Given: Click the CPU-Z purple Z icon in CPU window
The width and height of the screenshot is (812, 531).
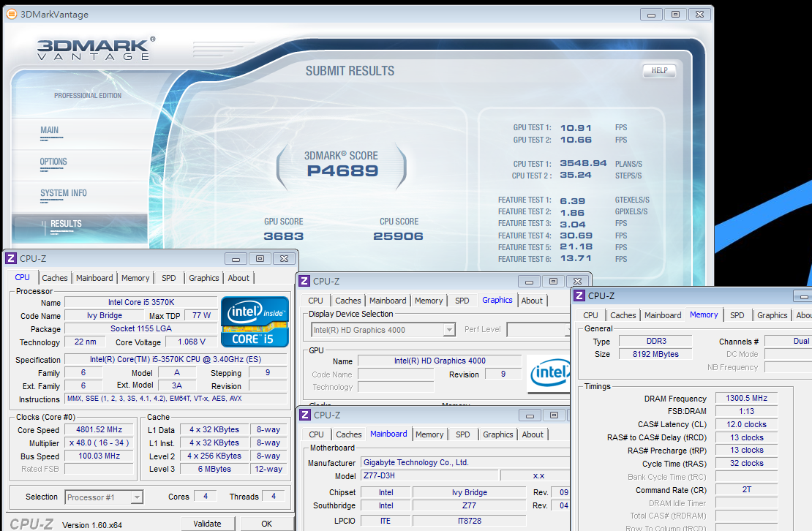Looking at the screenshot, I should coord(11,258).
